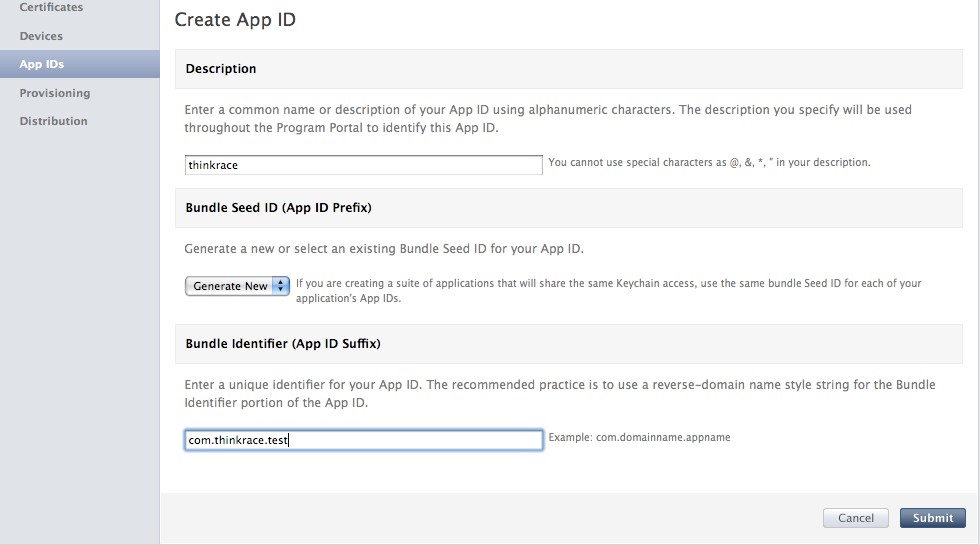Screen dimensions: 980x545
Task: Click the Generate a new or select text
Action: click(384, 249)
